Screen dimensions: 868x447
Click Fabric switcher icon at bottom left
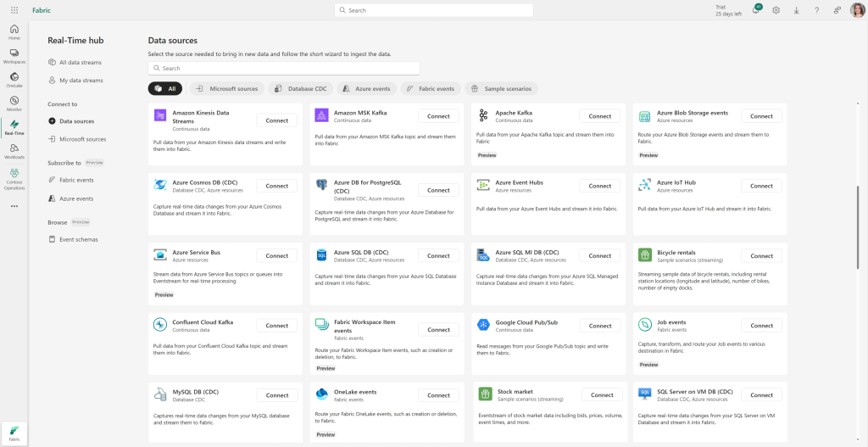coord(14,433)
